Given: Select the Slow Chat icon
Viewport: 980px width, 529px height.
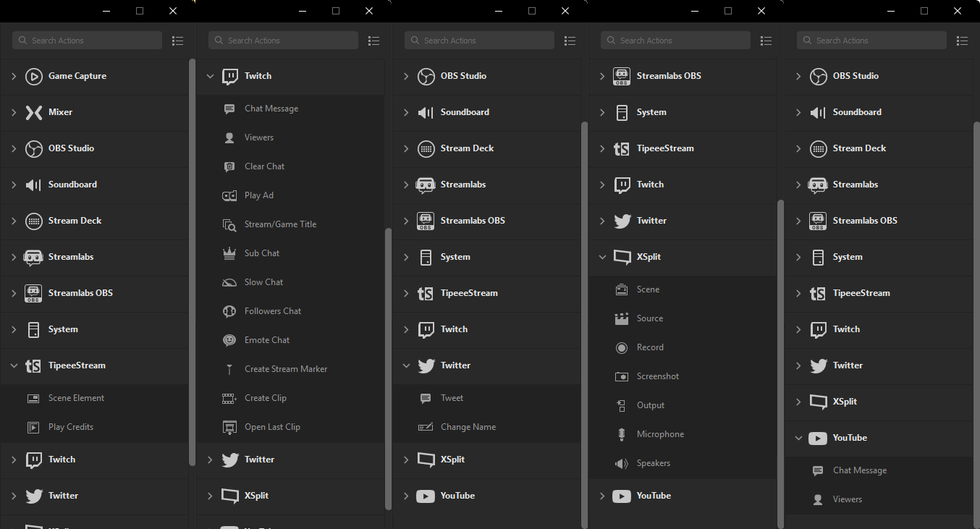Looking at the screenshot, I should (229, 282).
